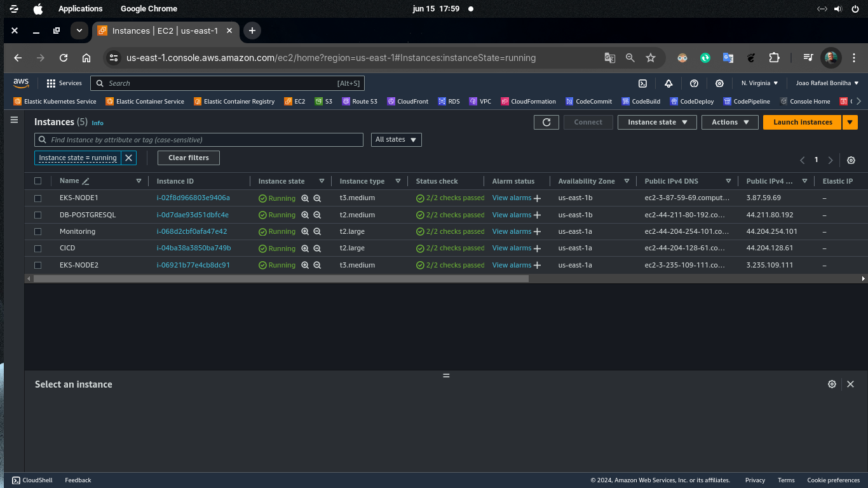This screenshot has width=868, height=488.
Task: Open the side navigation hamburger menu
Action: pyautogui.click(x=14, y=119)
